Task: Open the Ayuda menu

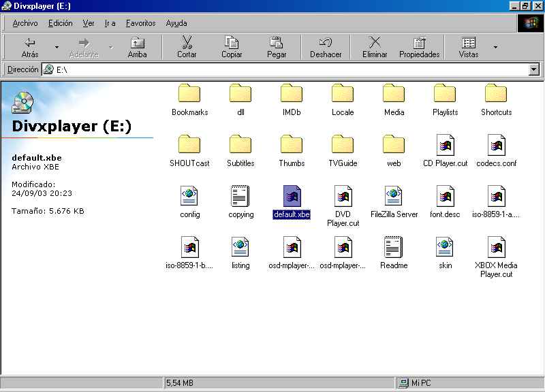Action: tap(176, 23)
